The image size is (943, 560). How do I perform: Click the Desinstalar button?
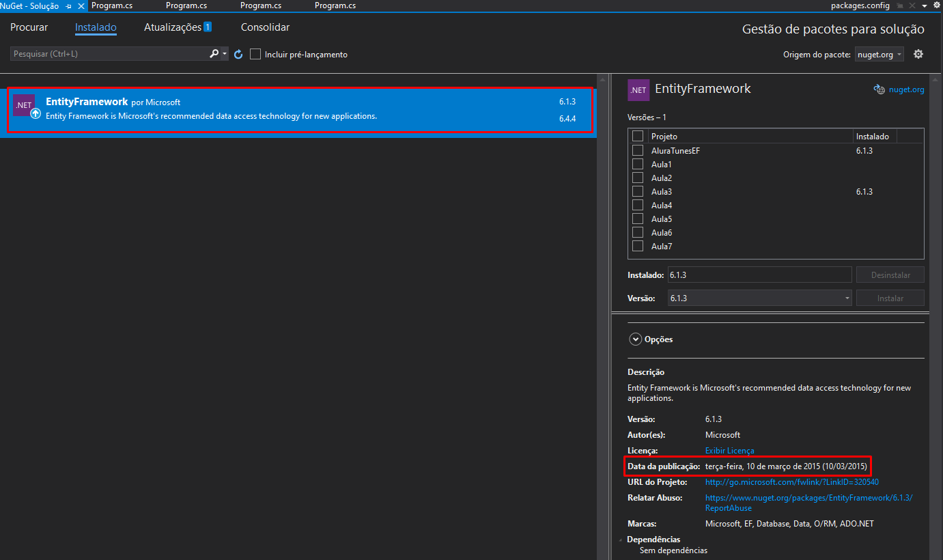pyautogui.click(x=890, y=275)
